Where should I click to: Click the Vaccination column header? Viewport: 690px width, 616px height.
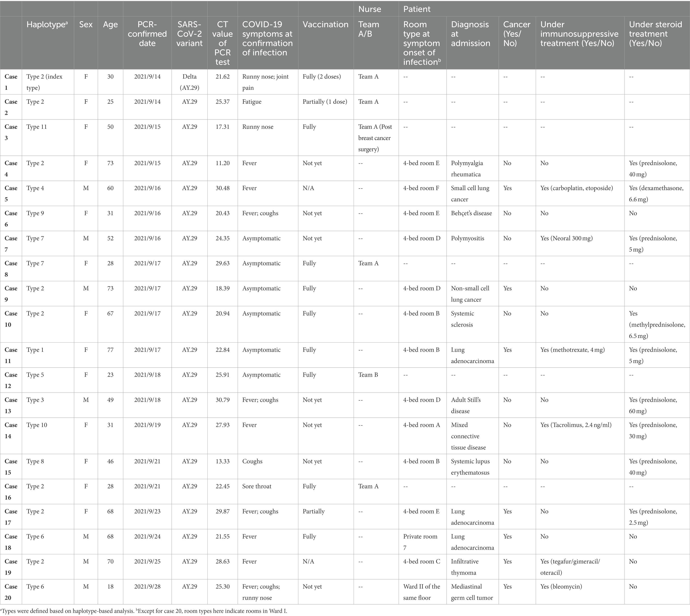[x=325, y=25]
